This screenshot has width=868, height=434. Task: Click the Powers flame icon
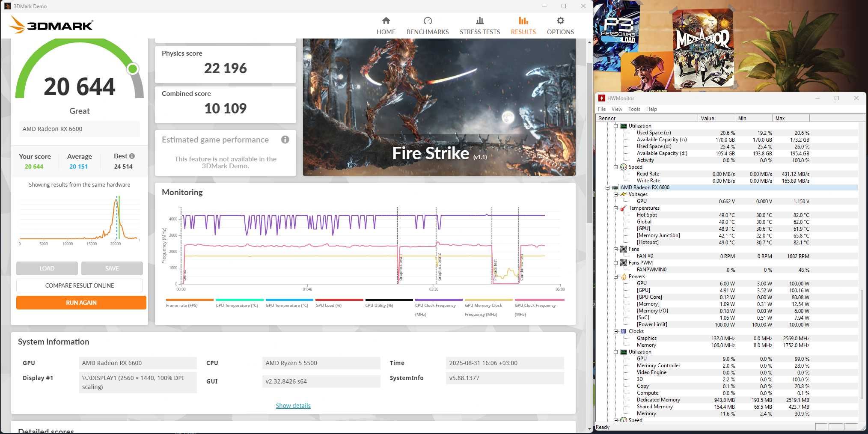(x=623, y=276)
